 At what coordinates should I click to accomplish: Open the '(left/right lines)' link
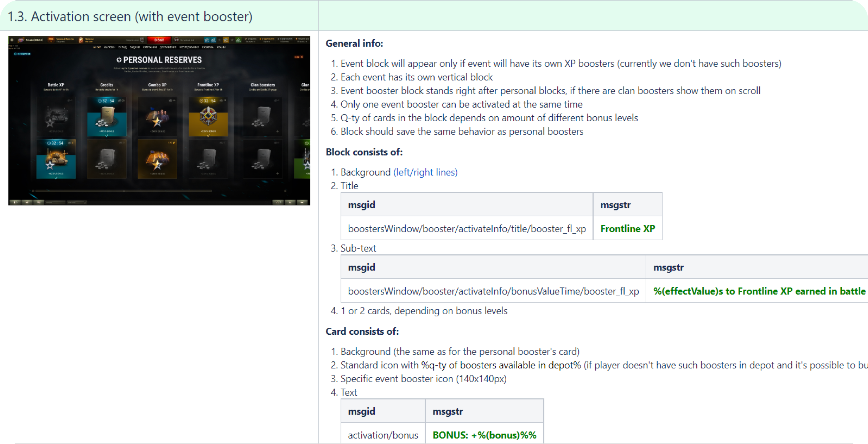tap(425, 172)
